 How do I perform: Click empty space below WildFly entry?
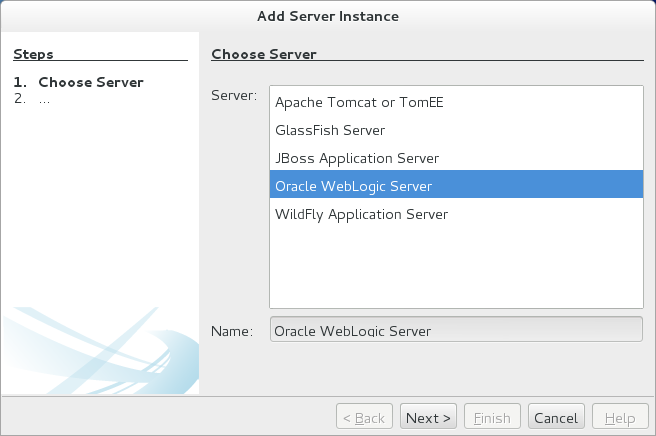tap(455, 265)
